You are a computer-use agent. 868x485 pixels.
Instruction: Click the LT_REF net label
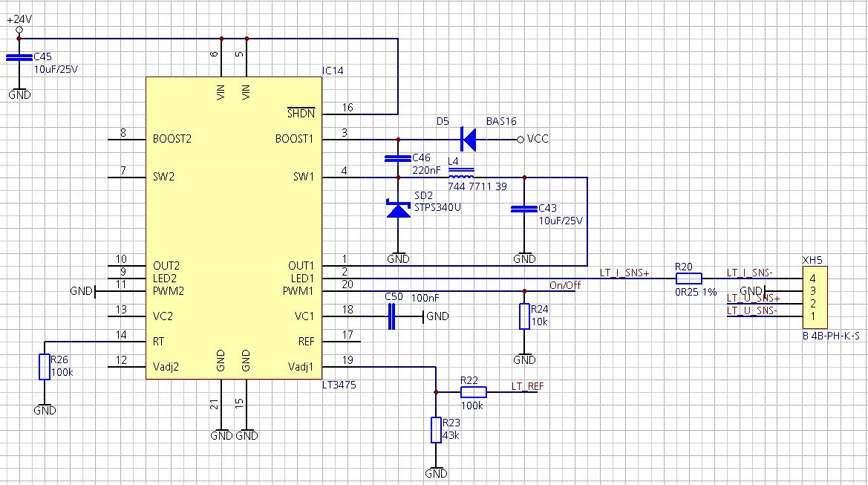527,386
